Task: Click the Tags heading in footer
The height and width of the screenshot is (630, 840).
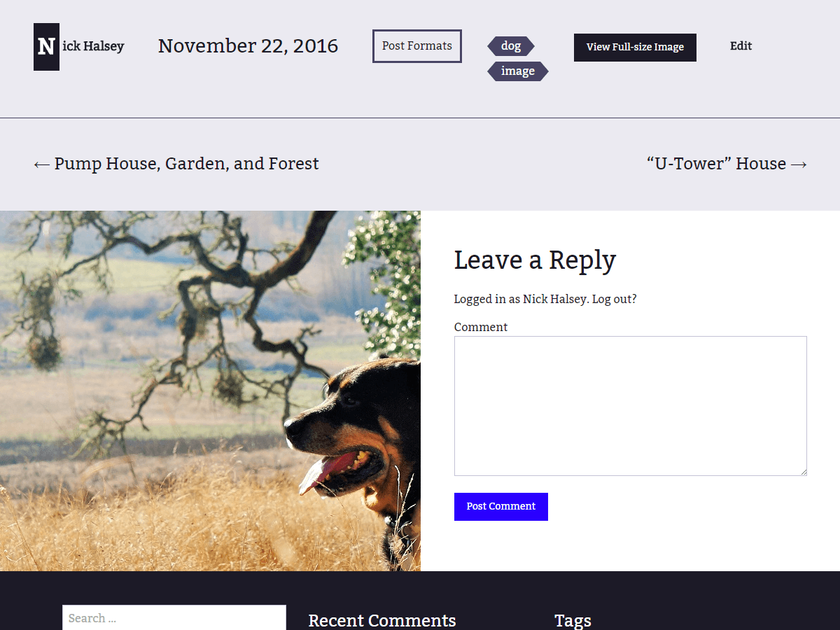Action: point(573,620)
